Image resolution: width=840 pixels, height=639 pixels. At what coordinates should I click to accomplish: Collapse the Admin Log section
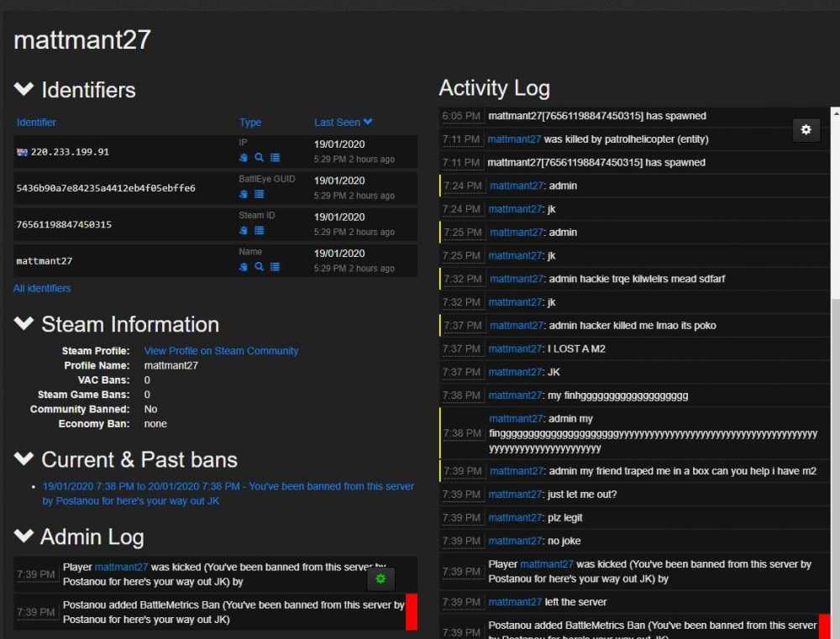coord(24,537)
